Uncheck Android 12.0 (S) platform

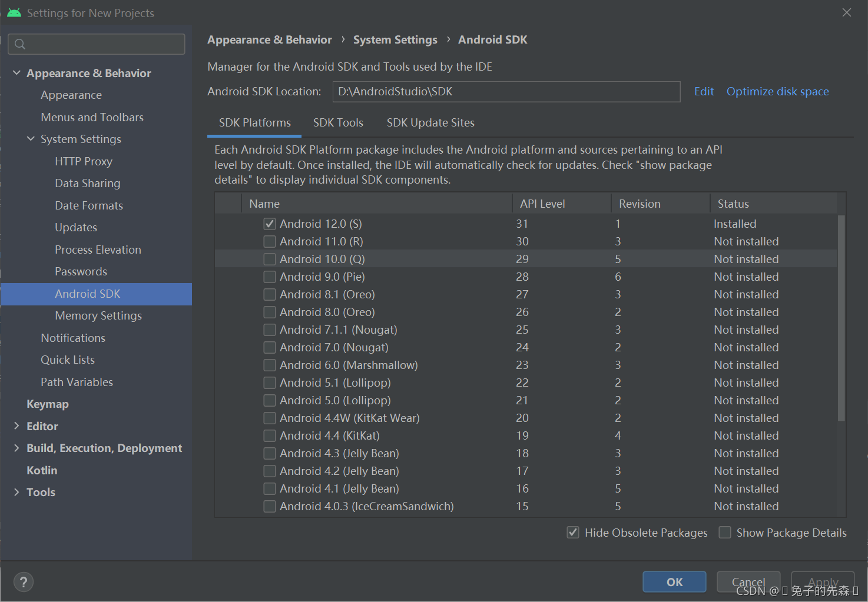pos(270,224)
